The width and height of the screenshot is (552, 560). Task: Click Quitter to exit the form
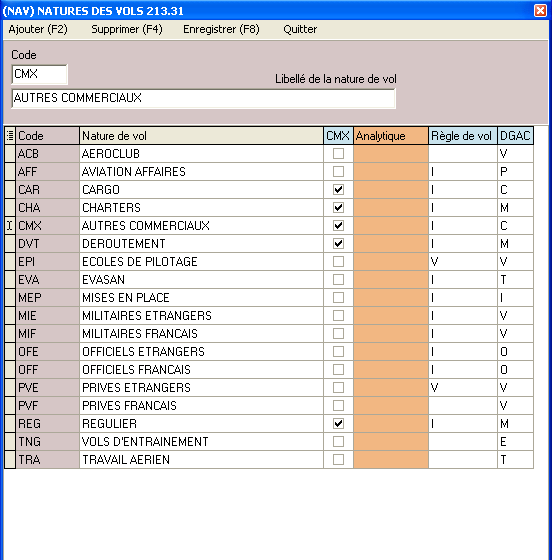[x=300, y=29]
